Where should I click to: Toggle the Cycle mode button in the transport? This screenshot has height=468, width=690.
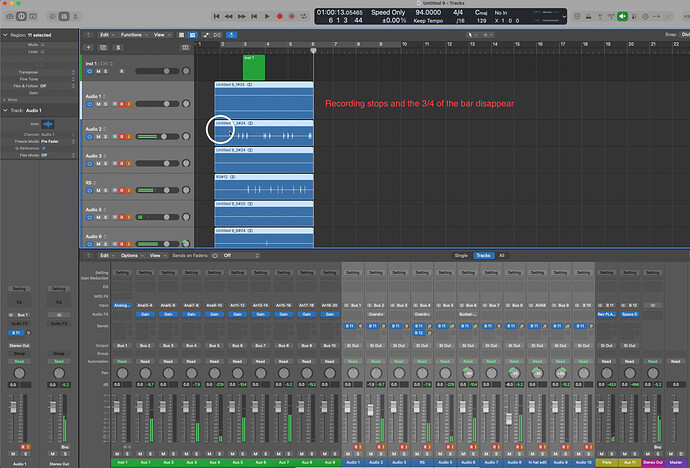304,16
